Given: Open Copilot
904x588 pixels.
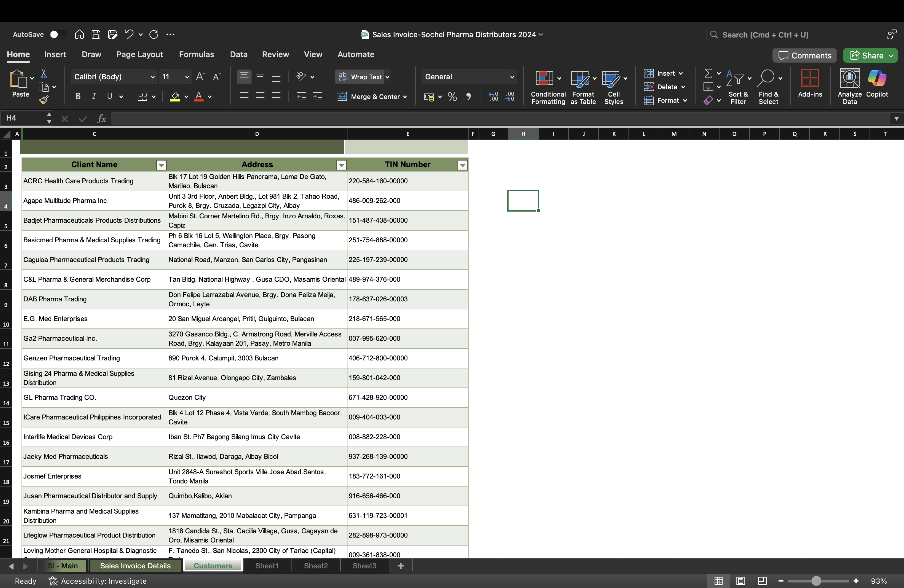Looking at the screenshot, I should tap(877, 84).
